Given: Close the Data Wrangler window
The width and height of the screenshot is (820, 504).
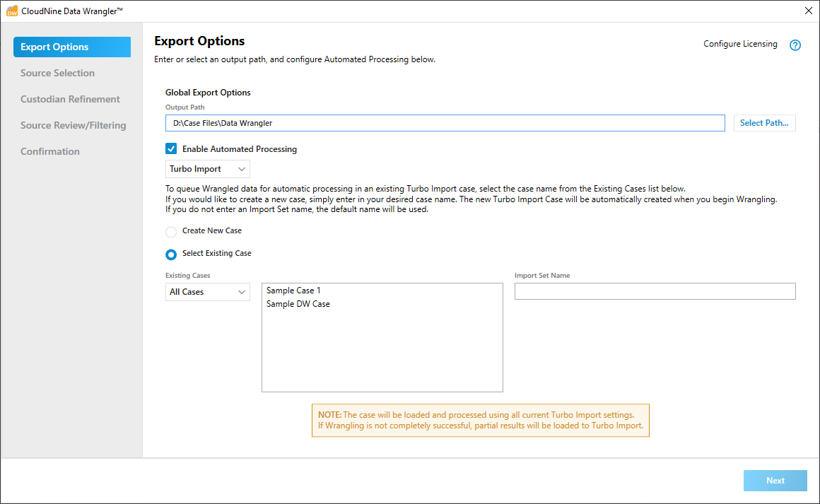Looking at the screenshot, I should pos(808,11).
